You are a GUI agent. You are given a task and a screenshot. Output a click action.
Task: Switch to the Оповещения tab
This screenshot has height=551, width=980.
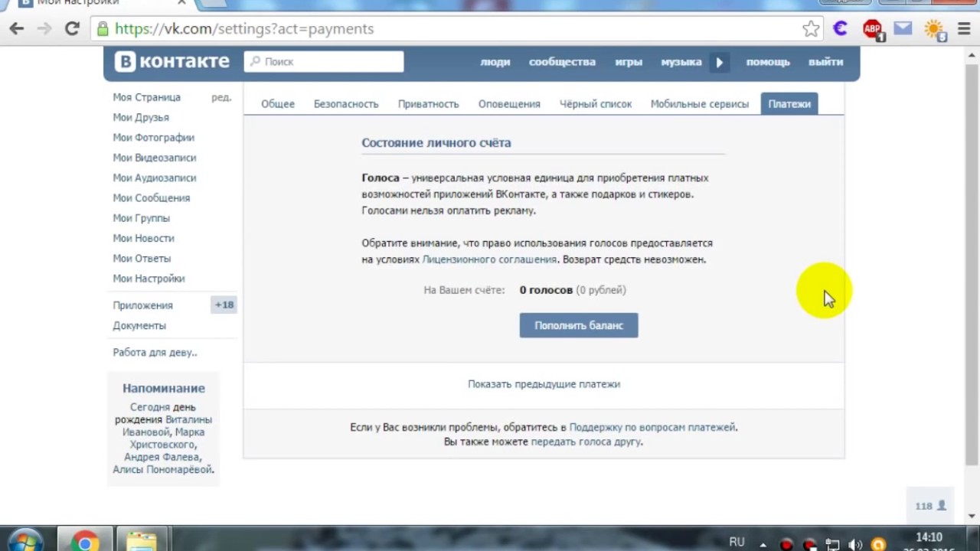pos(509,104)
